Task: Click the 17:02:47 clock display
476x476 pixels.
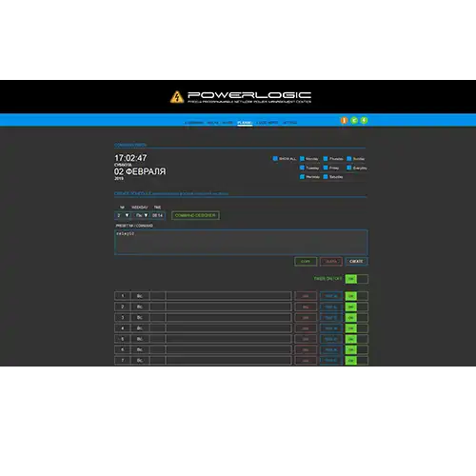Action: click(130, 158)
